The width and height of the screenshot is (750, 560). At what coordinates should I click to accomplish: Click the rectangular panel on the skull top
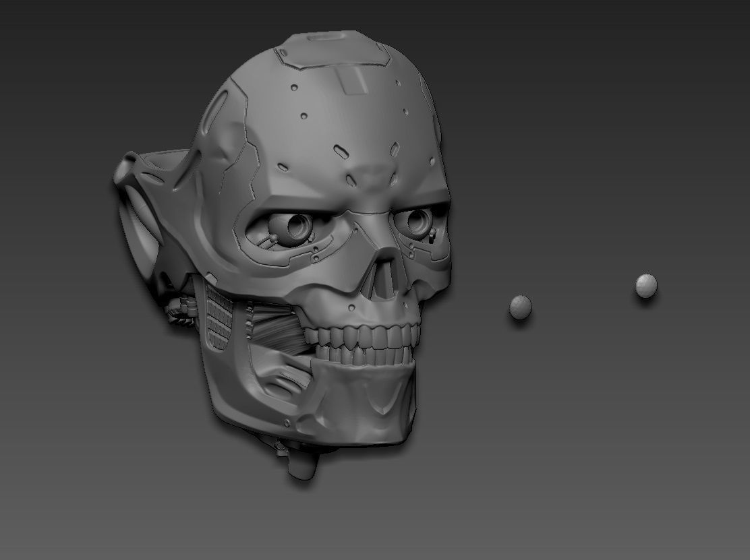tap(354, 79)
